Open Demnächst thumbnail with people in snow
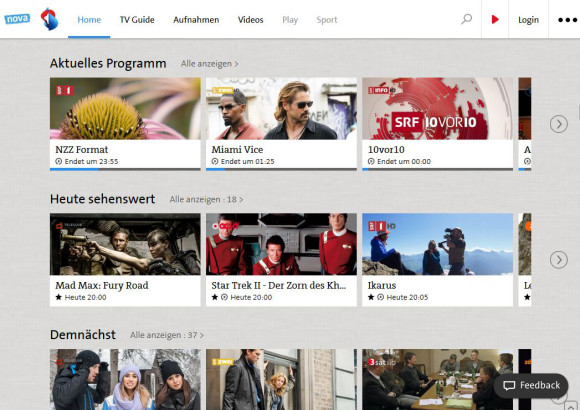Image resolution: width=580 pixels, height=410 pixels. pyautogui.click(x=125, y=380)
